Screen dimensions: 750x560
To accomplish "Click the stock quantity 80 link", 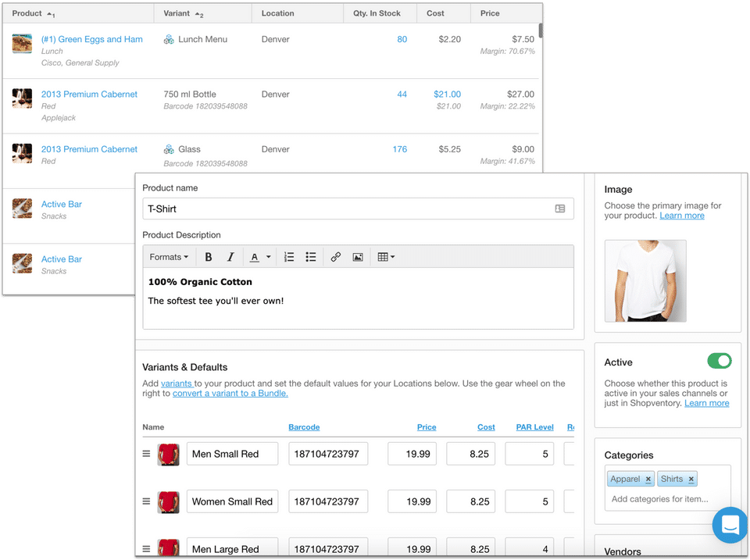I will tap(402, 39).
